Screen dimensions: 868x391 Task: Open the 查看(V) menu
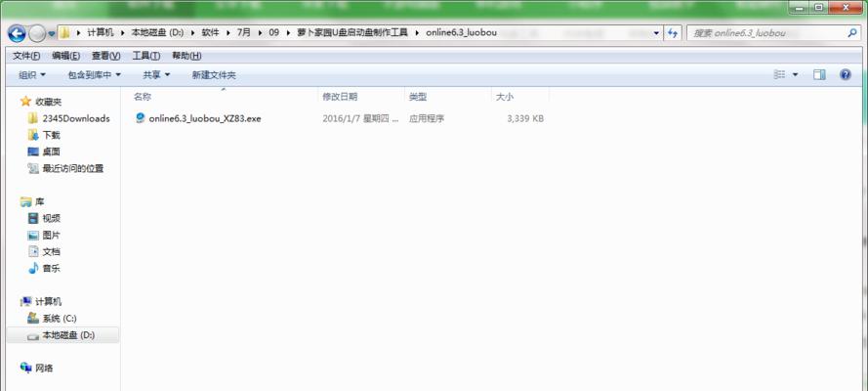[105, 56]
